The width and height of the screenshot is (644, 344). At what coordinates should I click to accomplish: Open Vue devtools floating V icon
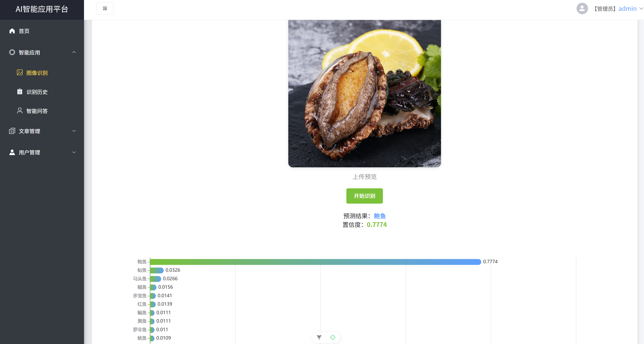click(319, 337)
